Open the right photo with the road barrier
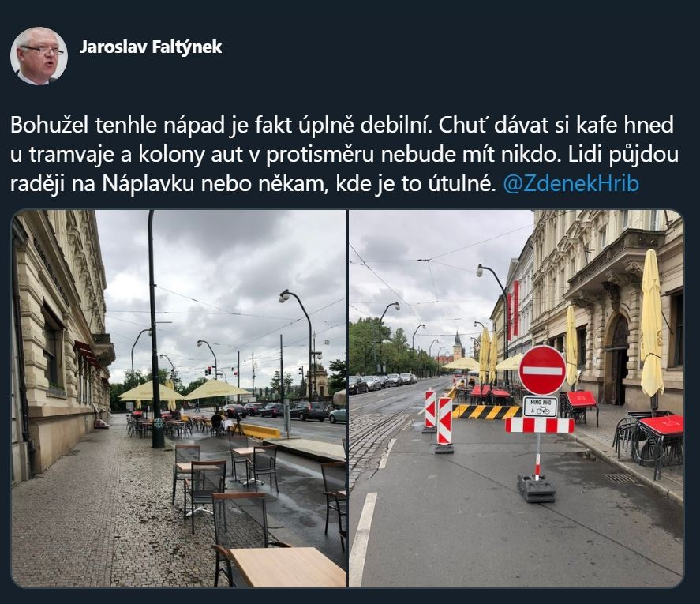Image resolution: width=700 pixels, height=604 pixels. 516,399
